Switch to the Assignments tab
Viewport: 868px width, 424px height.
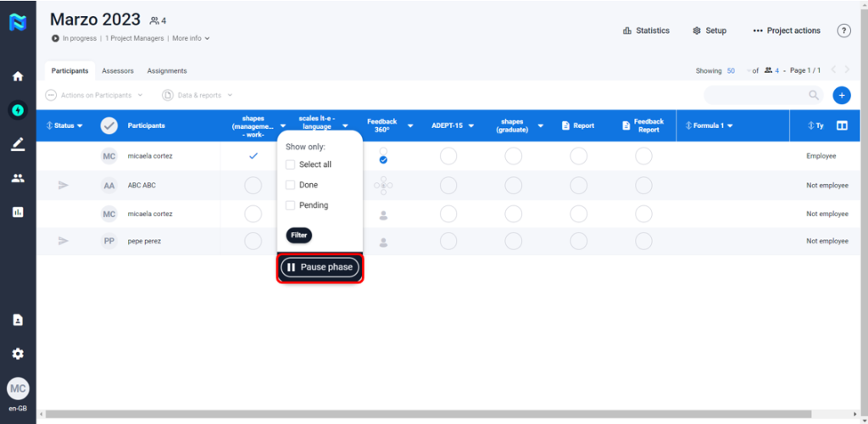coord(167,71)
